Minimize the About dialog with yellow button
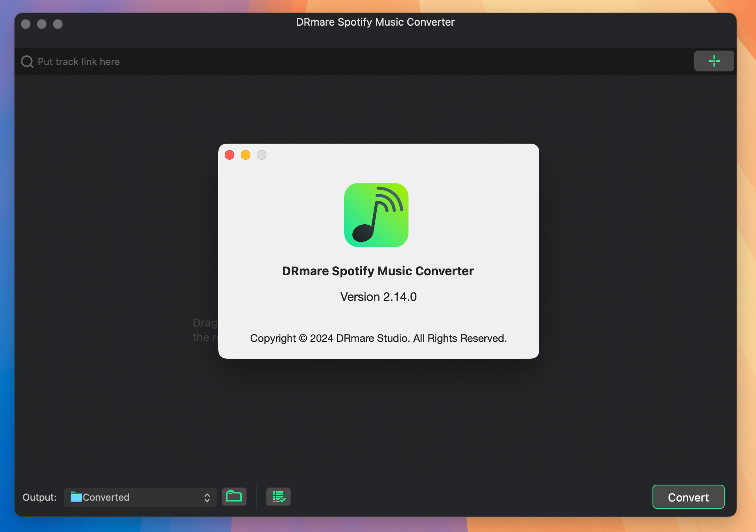The height and width of the screenshot is (532, 756). point(246,155)
